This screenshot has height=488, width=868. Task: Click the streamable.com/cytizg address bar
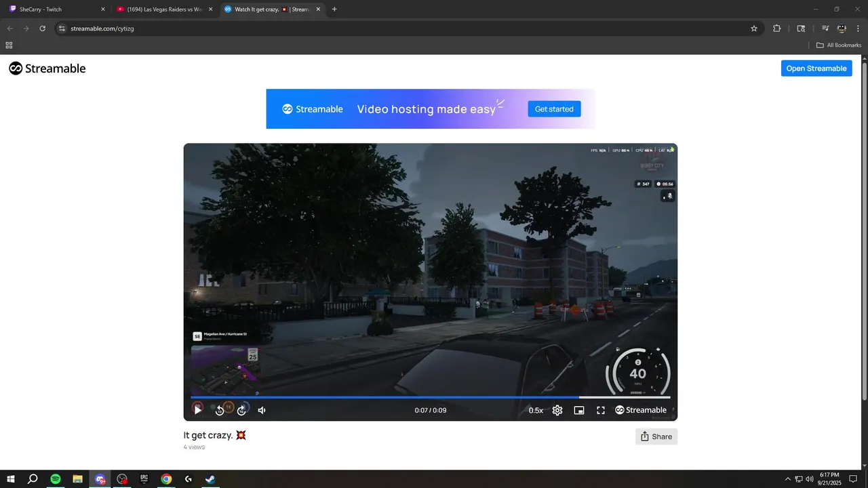(x=407, y=28)
